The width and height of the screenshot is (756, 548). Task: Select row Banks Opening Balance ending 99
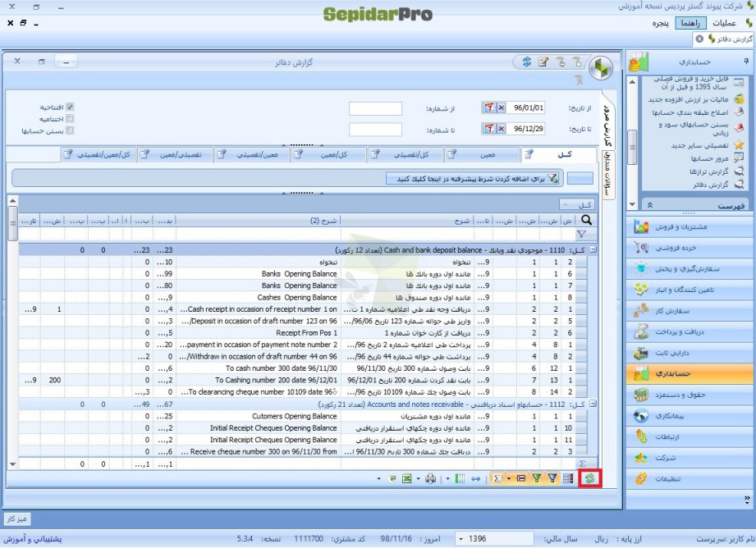[303, 274]
